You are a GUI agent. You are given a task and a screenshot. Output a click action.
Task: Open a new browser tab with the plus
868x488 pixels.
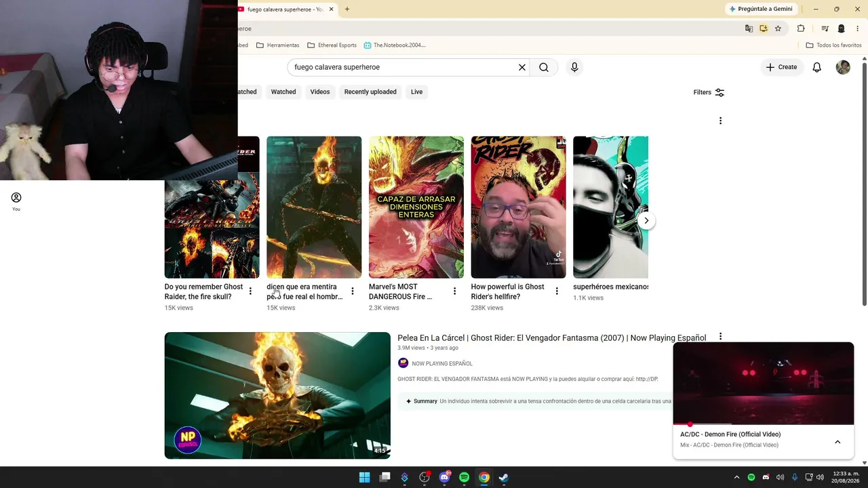click(x=347, y=9)
